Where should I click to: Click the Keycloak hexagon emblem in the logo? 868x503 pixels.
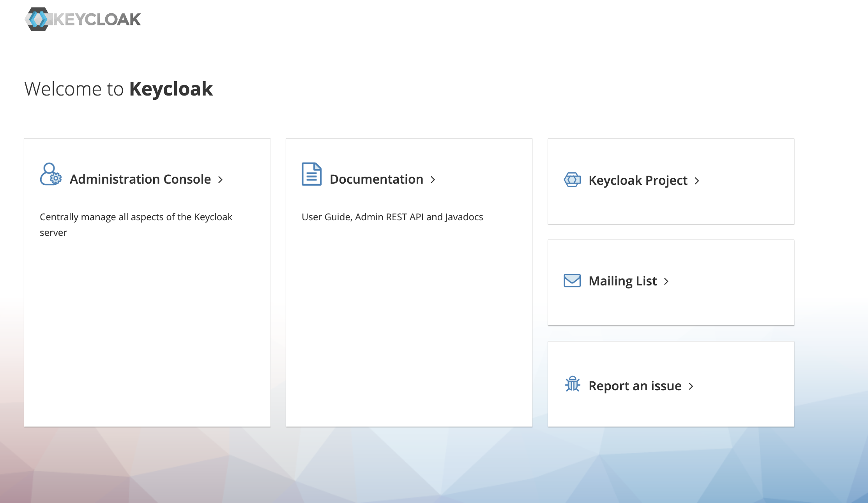coord(38,19)
